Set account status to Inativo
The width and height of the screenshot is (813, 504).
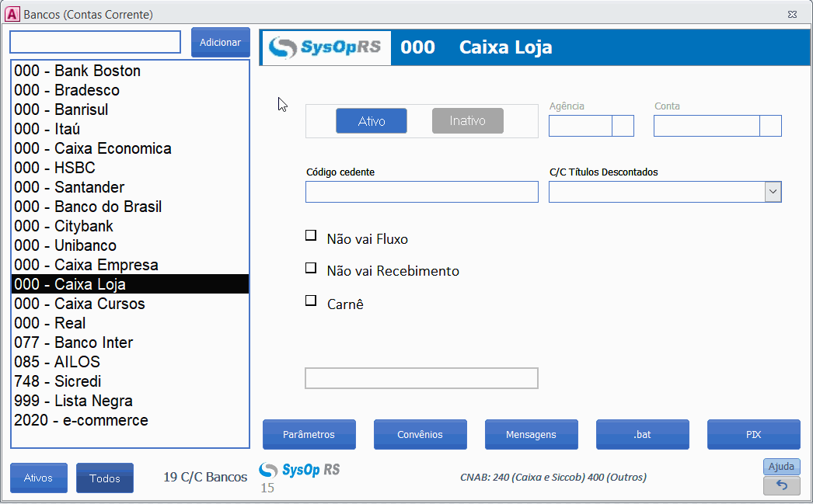point(468,120)
